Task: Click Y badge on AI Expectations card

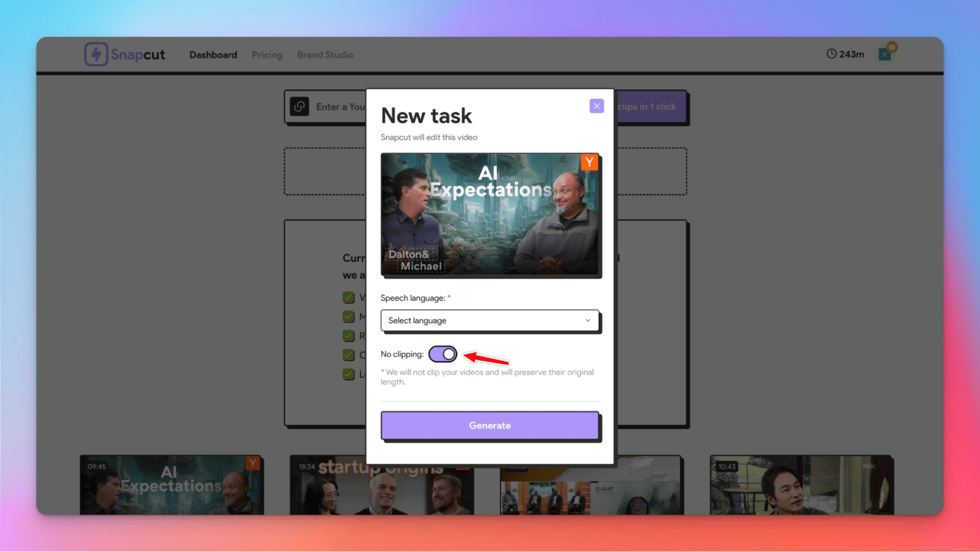Action: [x=253, y=463]
